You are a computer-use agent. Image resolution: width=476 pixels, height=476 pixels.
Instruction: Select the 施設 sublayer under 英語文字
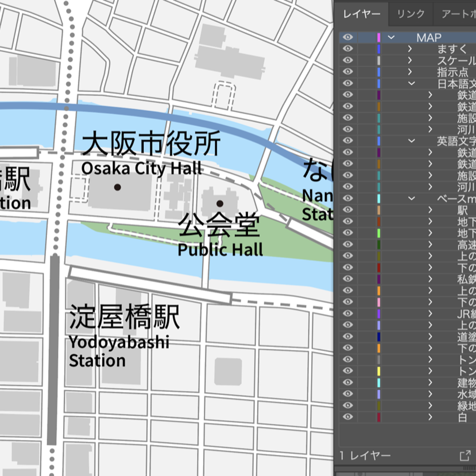(x=467, y=175)
